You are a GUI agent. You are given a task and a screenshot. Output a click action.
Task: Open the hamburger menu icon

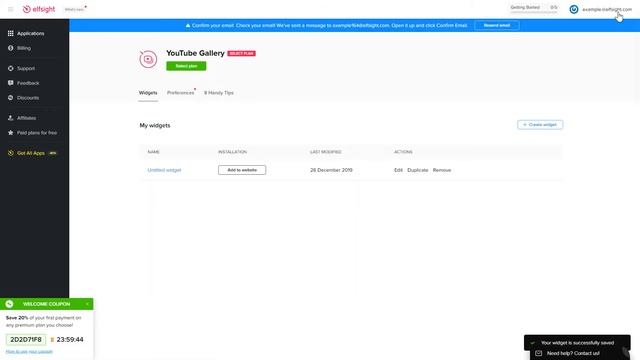coord(11,9)
